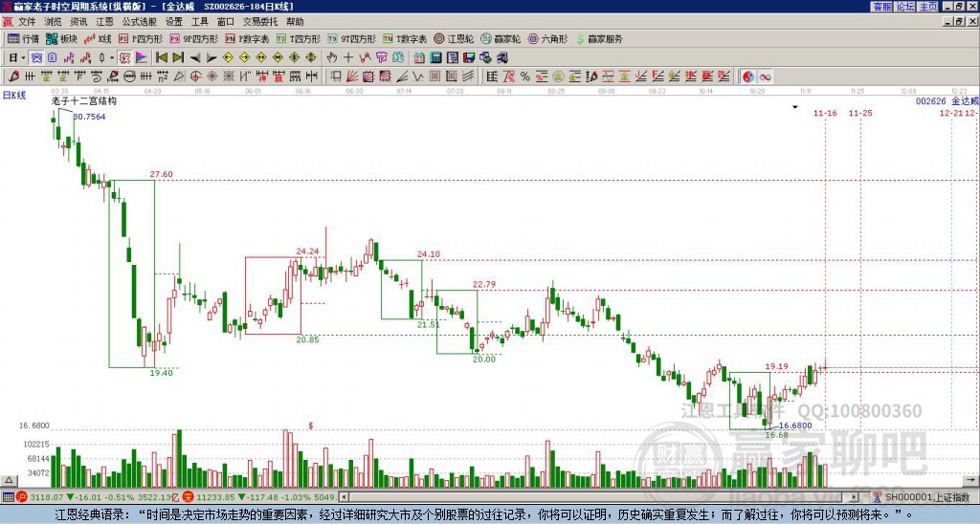Click the 22.79 price label
This screenshot has height=524, width=980.
click(x=483, y=285)
